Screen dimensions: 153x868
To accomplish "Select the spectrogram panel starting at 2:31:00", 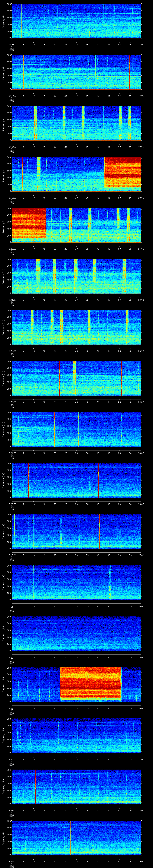I will 76,787.
